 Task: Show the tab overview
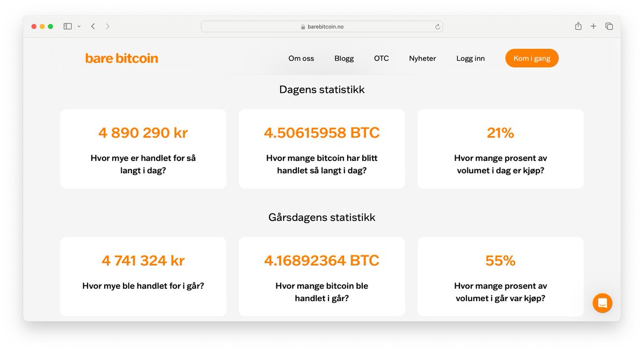point(609,26)
